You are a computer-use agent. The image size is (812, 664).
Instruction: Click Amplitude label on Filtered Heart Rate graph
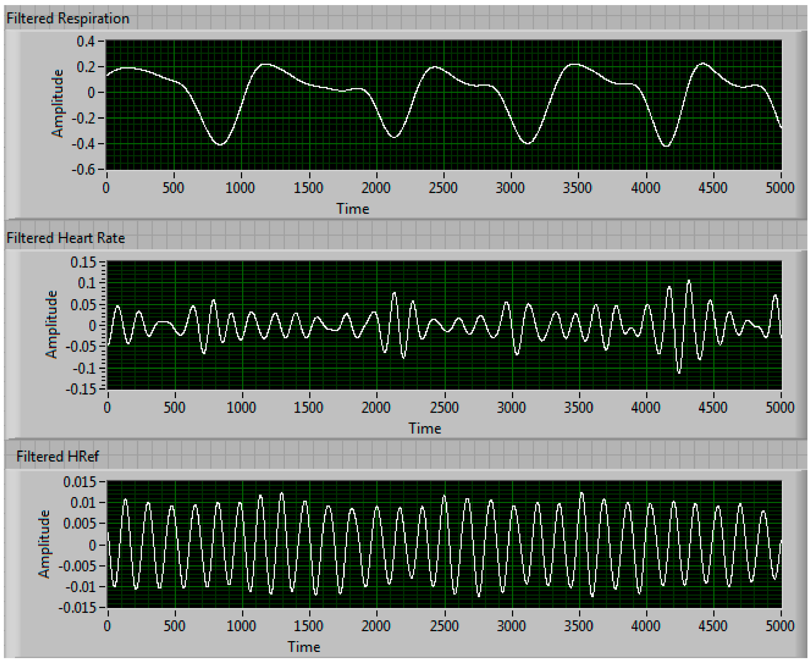tap(51, 324)
